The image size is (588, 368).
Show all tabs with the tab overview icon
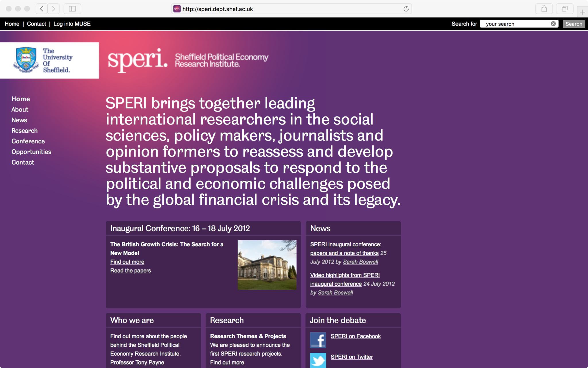click(x=564, y=9)
